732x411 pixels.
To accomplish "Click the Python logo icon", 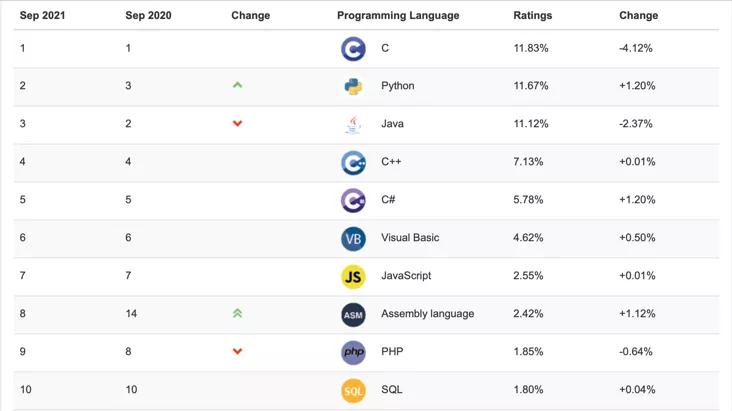I will coord(353,86).
